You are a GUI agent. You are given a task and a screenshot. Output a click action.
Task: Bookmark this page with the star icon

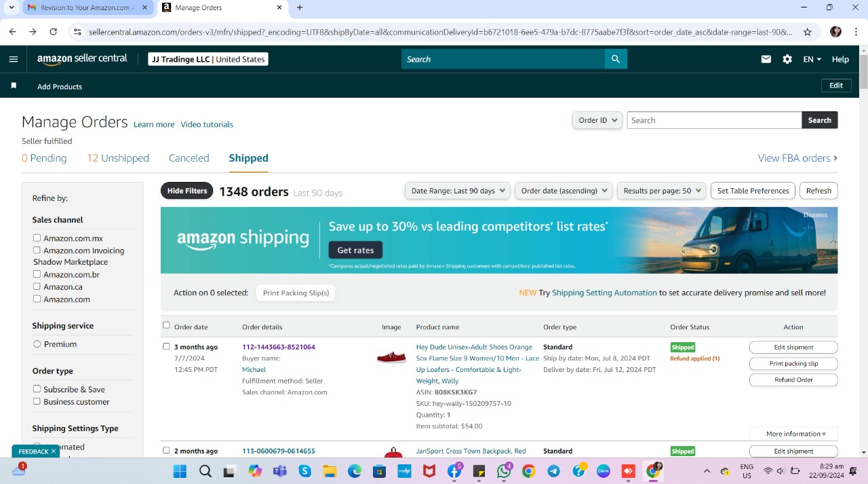(808, 32)
